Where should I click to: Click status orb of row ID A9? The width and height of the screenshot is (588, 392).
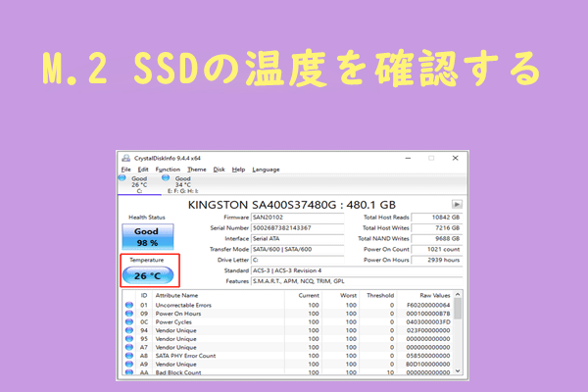click(129, 365)
